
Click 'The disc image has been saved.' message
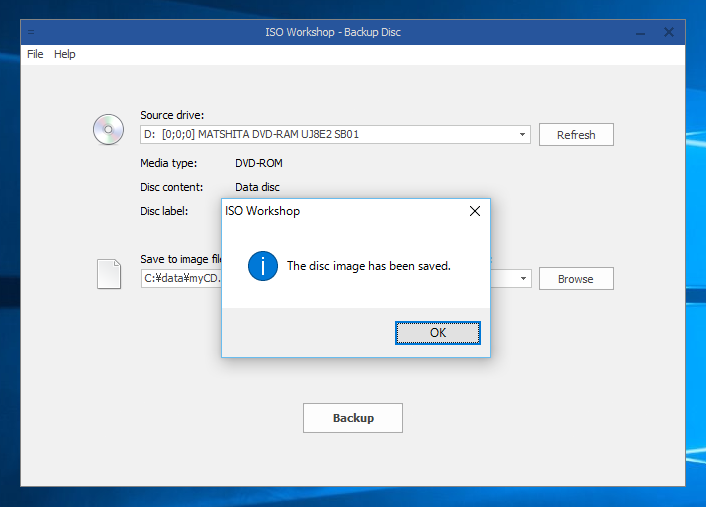click(369, 266)
